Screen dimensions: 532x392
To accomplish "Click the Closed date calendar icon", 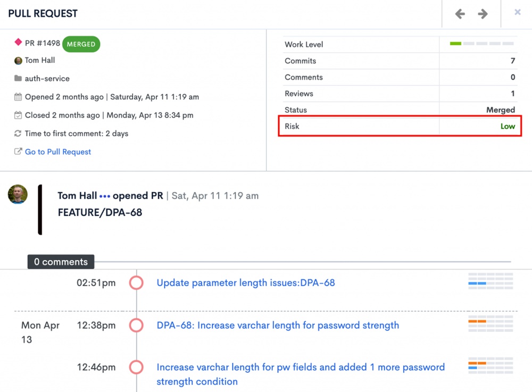I will 18,115.
